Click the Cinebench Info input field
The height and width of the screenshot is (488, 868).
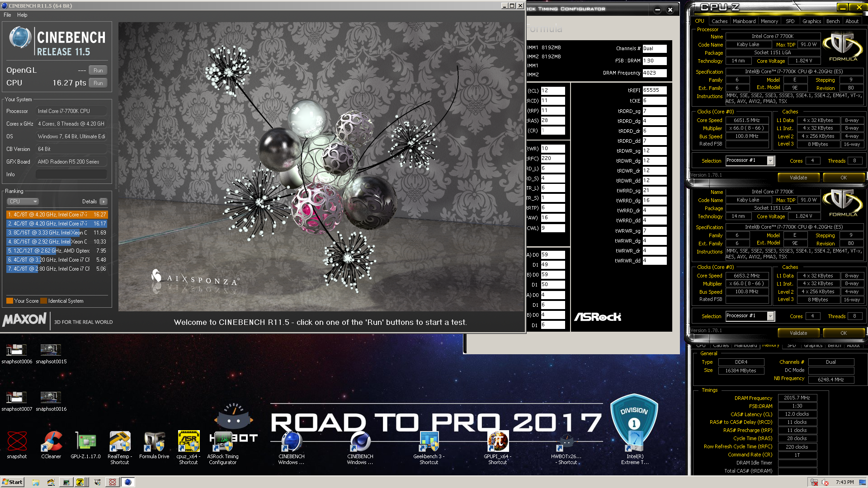click(x=71, y=174)
